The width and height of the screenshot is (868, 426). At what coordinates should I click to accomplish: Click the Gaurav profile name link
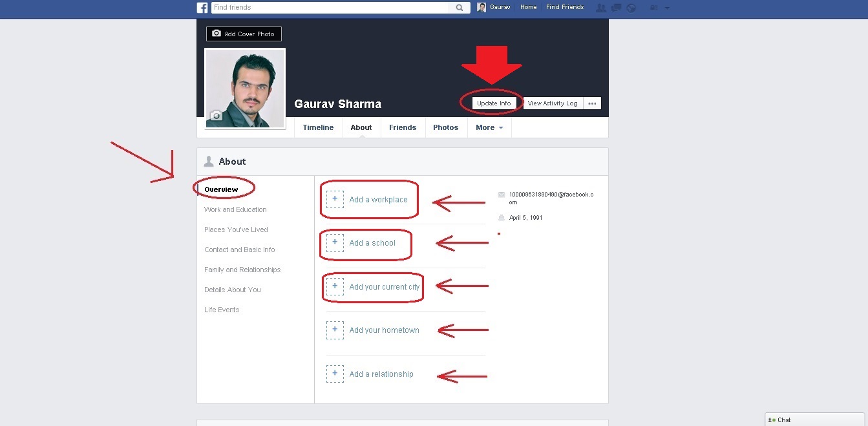(500, 7)
